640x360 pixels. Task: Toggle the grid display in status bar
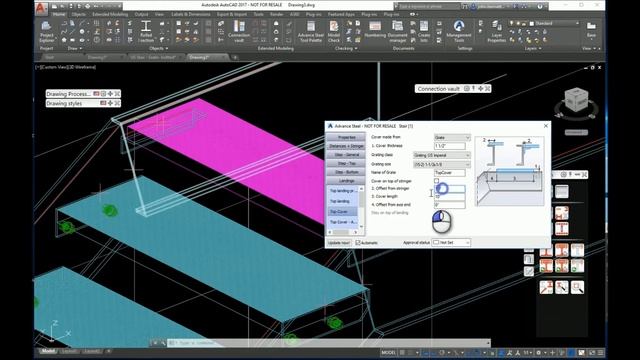[x=402, y=353]
